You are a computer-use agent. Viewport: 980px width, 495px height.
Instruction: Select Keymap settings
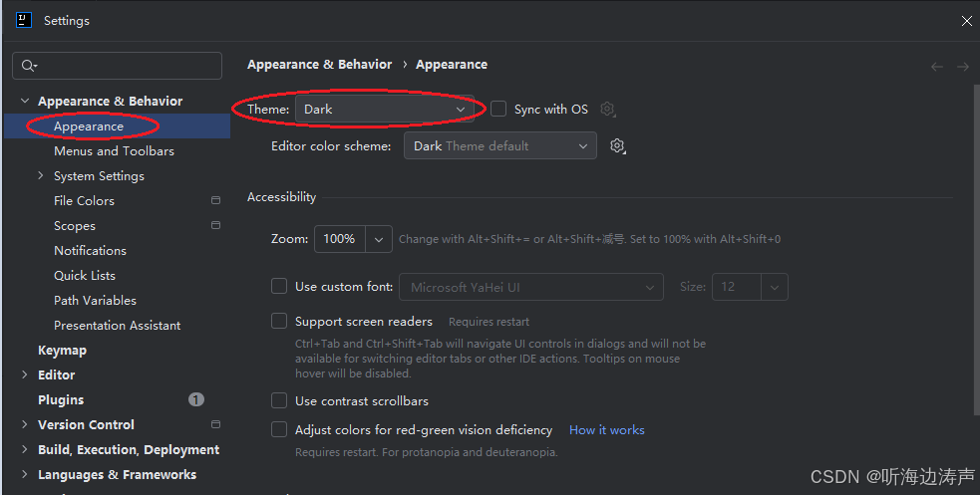(x=63, y=351)
